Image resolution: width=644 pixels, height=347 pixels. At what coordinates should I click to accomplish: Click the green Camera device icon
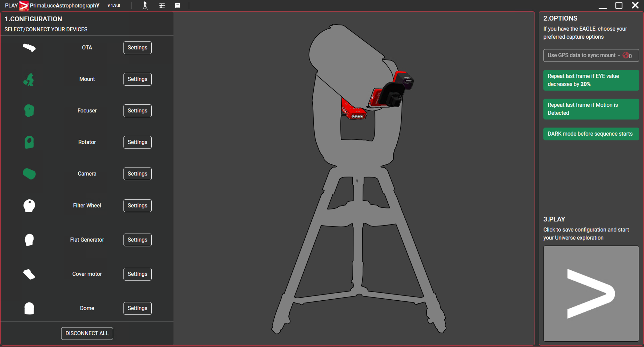pos(29,174)
